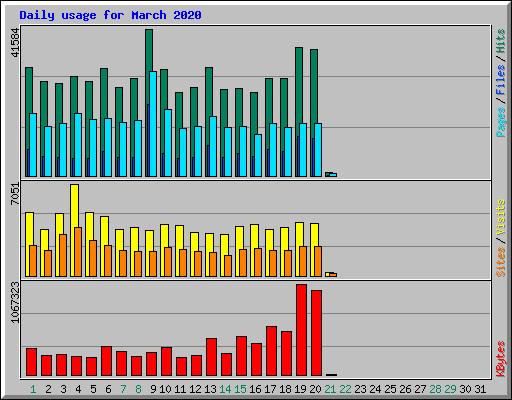512x400 pixels.
Task: Click green weekend day 22 label
Action: [x=345, y=389]
